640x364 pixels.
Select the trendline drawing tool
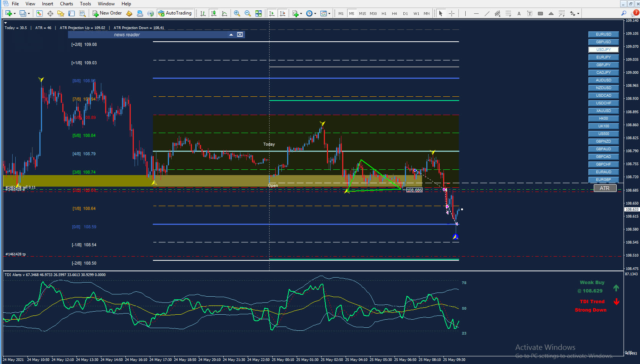(487, 13)
